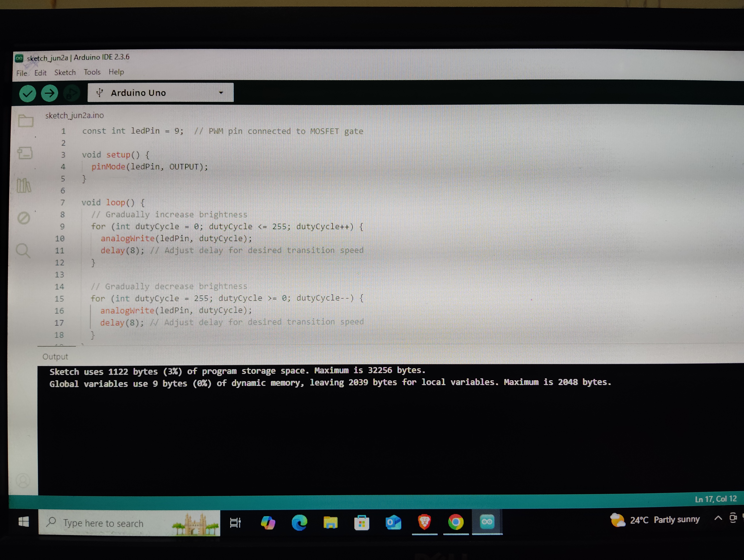Switch to Brave browser on taskbar
744x560 pixels.
coord(425,522)
